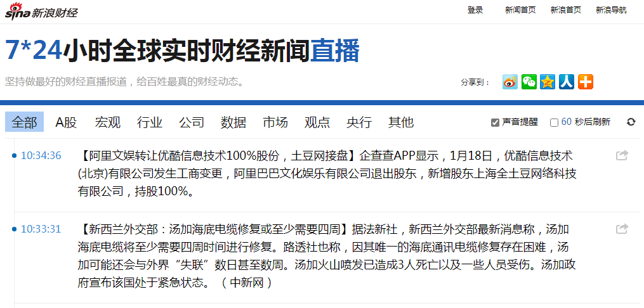644x308 pixels.
Task: Enable the 60 秒后刷新 checkbox
Action: (554, 122)
